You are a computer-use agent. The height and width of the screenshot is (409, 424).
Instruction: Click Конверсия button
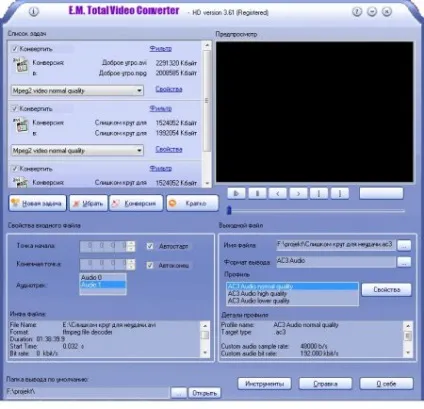pos(136,203)
